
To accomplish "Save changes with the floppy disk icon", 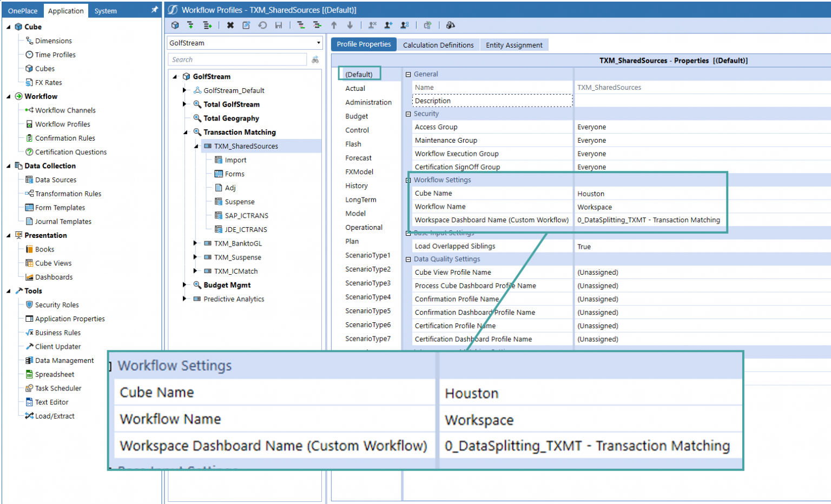I will tap(279, 25).
